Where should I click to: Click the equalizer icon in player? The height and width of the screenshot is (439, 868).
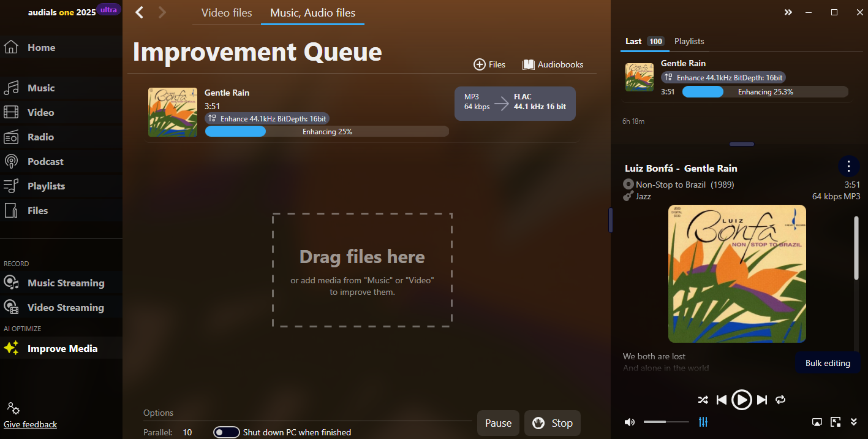pos(703,422)
